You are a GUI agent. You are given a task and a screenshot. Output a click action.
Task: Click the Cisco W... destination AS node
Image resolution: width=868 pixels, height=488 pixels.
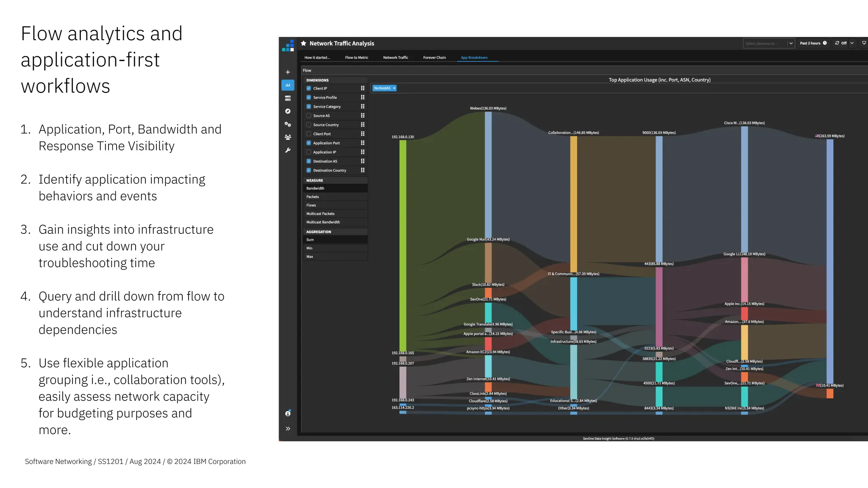click(744, 189)
